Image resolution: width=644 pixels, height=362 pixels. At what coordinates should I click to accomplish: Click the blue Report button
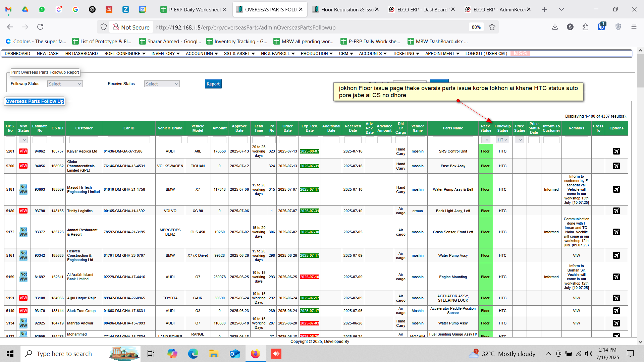pos(213,84)
